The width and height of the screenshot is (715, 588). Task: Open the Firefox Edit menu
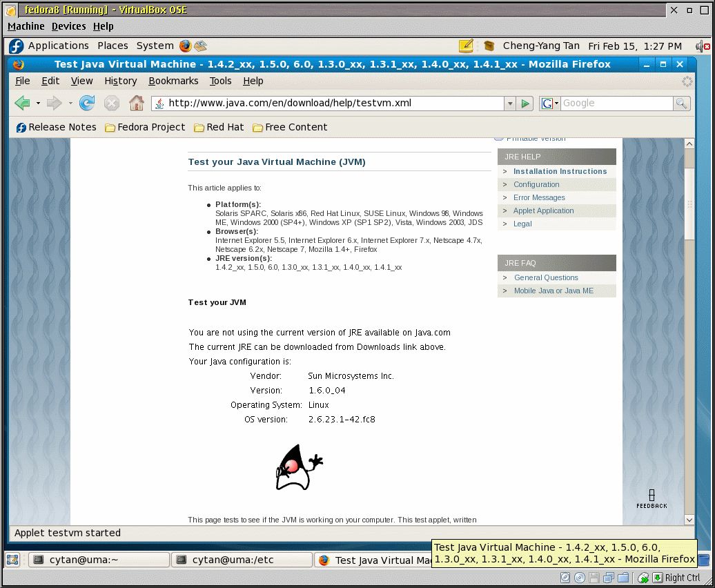[x=50, y=81]
